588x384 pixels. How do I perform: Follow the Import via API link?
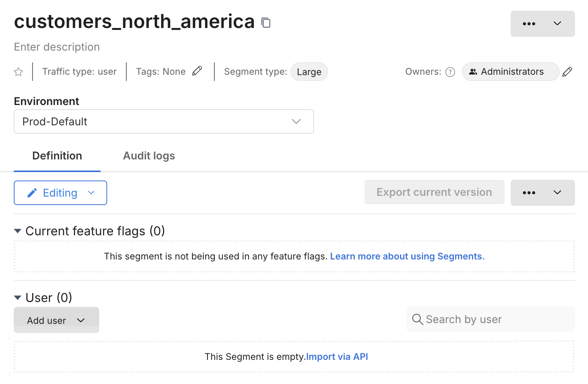tap(337, 357)
